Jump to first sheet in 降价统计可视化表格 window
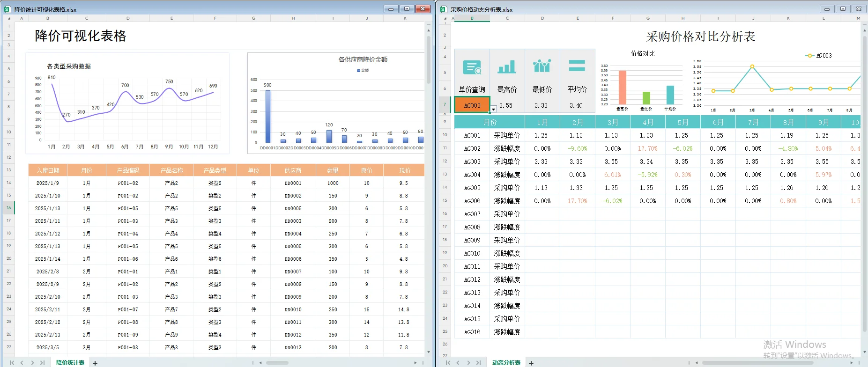868x367 pixels. click(x=12, y=363)
